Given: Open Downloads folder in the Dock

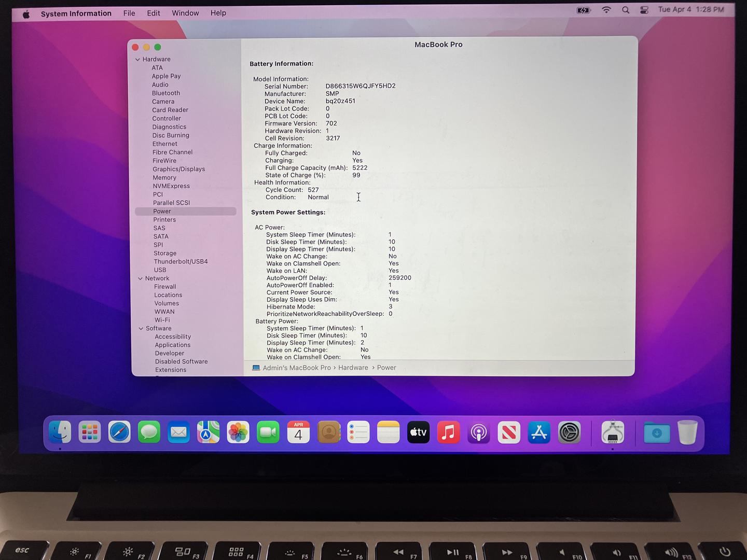Looking at the screenshot, I should [657, 432].
